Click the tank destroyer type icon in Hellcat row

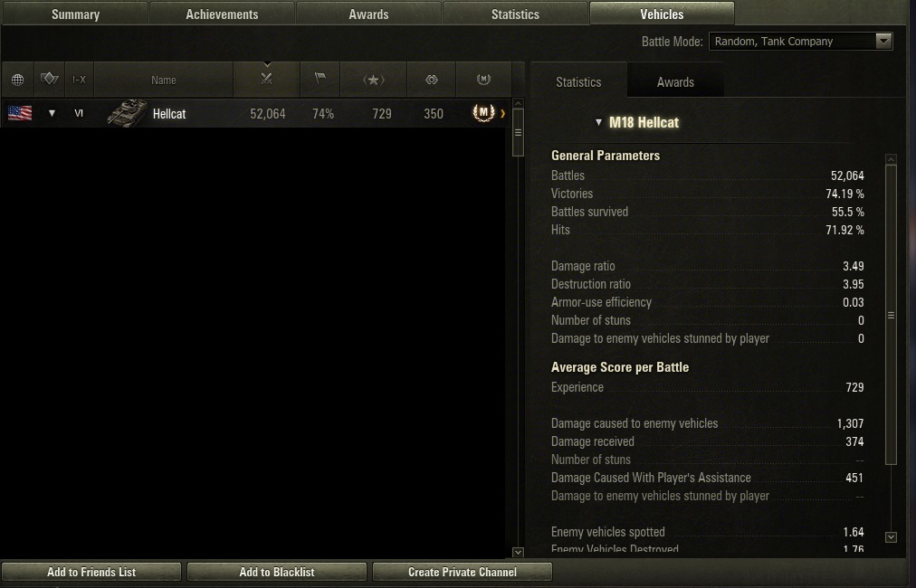coord(52,113)
